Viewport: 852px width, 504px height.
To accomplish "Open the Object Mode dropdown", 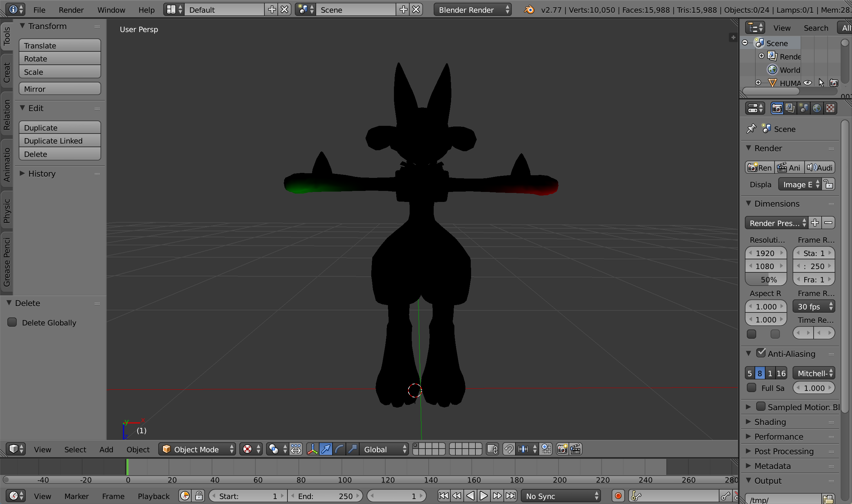I will pos(197,449).
